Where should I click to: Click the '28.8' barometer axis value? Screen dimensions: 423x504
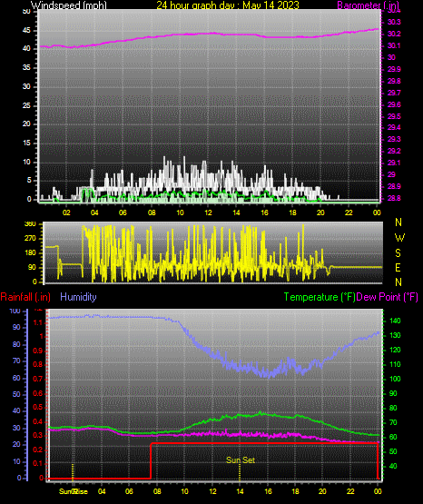(x=394, y=198)
